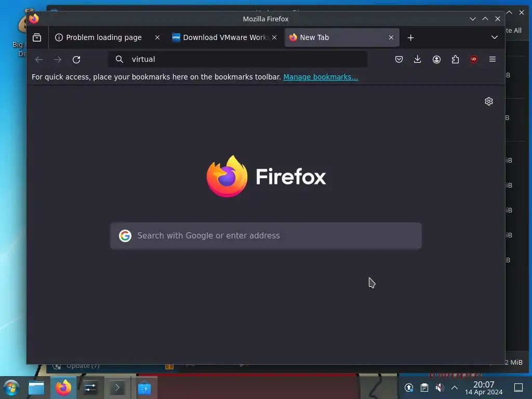Focus the address bar containing virtual
This screenshot has width=532, height=399.
coord(237,59)
